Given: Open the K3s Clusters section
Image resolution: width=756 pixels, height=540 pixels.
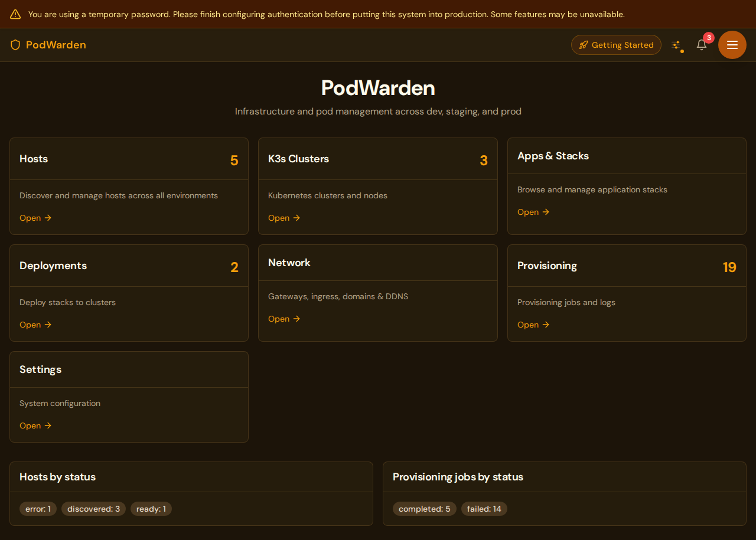Looking at the screenshot, I should click(x=278, y=218).
